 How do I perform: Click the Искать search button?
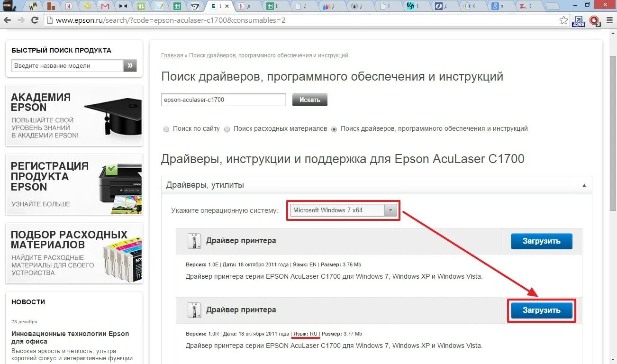(x=310, y=100)
